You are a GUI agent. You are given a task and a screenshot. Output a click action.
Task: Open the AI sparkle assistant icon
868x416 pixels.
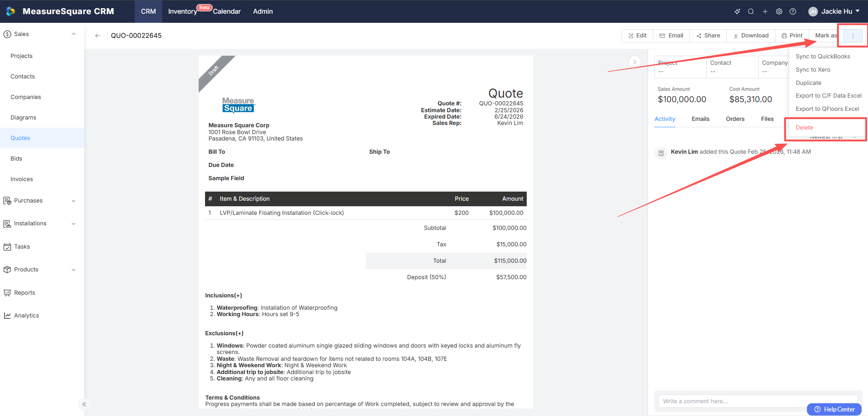737,11
